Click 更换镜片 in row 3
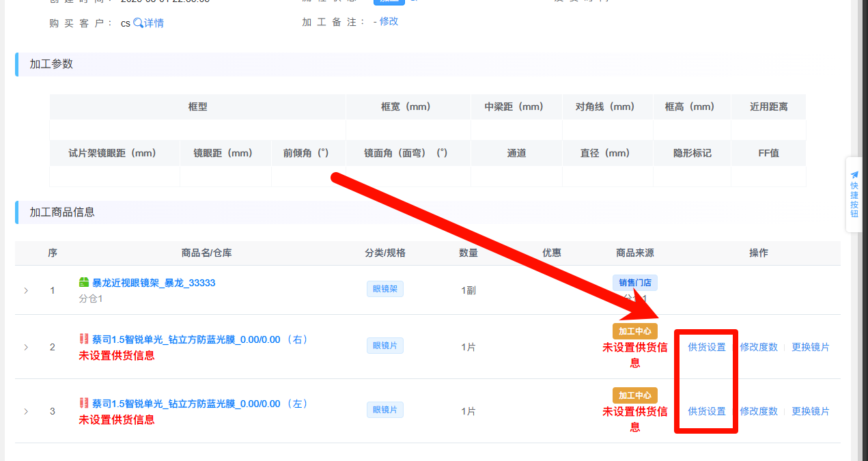Image resolution: width=868 pixels, height=461 pixels. coord(811,411)
